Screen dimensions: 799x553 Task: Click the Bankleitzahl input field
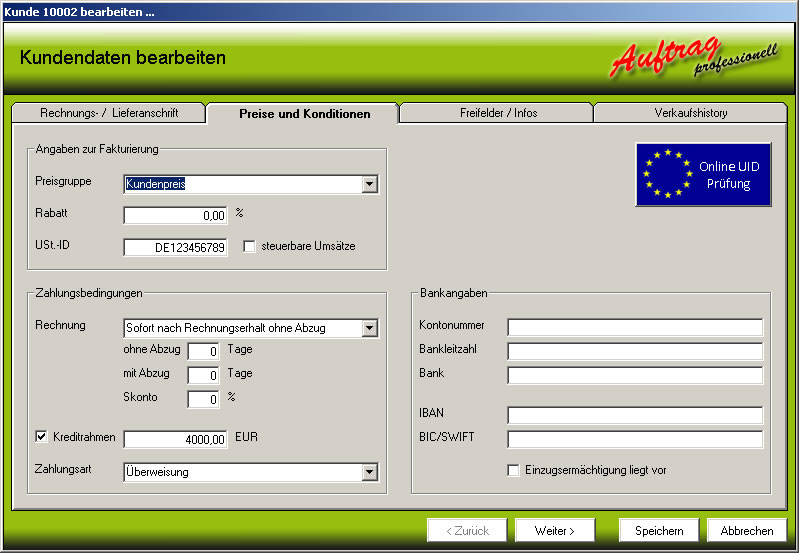(x=635, y=351)
